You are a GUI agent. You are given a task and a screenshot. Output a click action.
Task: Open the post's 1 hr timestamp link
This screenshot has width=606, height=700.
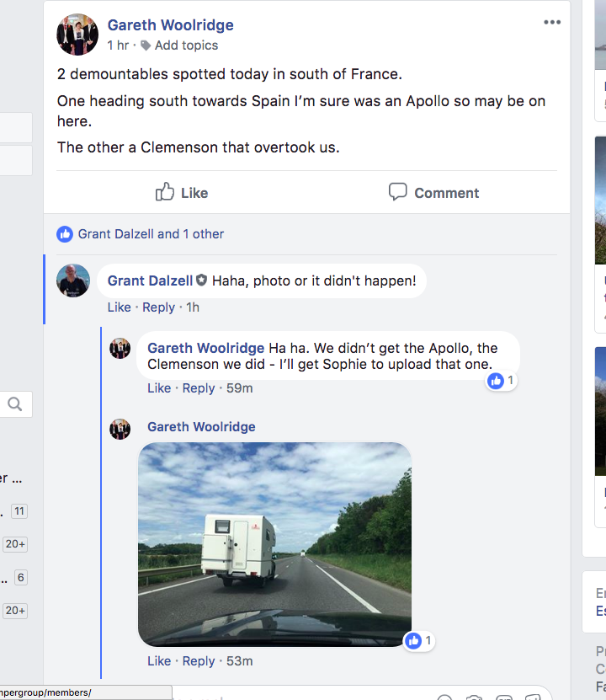(x=118, y=45)
